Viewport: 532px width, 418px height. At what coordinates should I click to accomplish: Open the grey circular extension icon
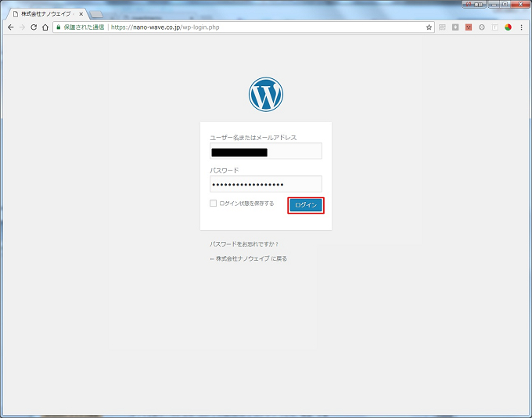click(x=482, y=27)
